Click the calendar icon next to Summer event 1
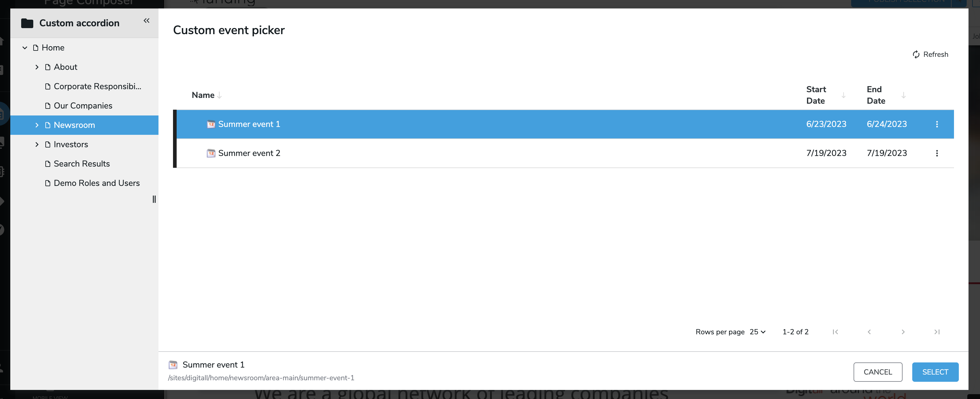 (x=211, y=124)
